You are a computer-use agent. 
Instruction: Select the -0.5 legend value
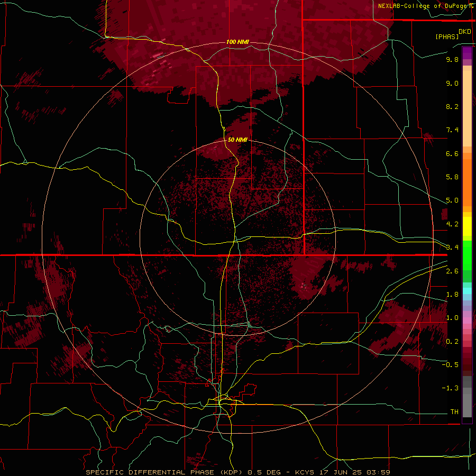[x=450, y=364]
